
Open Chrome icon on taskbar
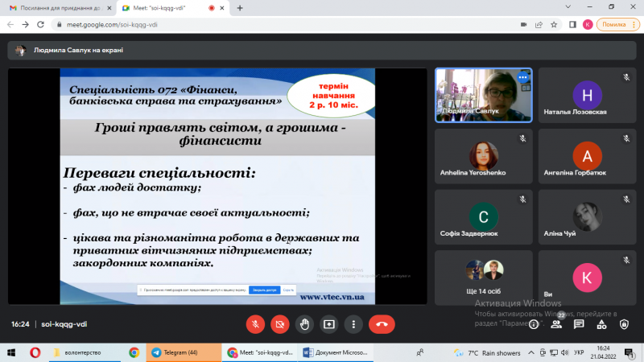click(134, 352)
